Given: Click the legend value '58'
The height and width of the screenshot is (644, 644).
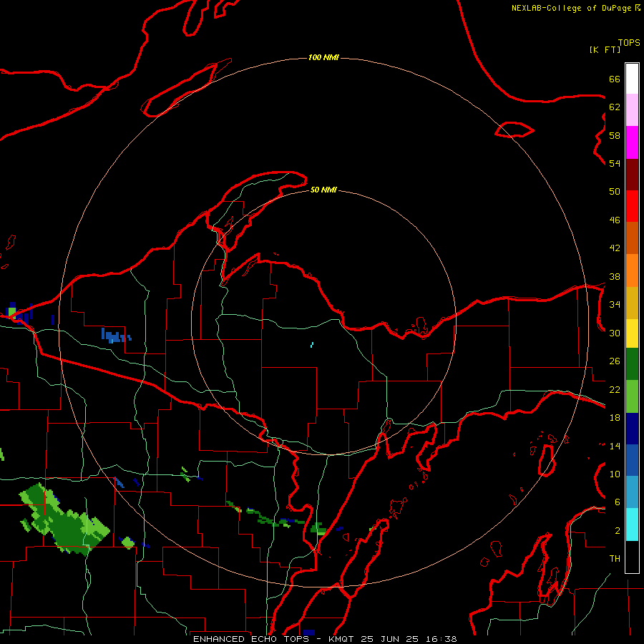Looking at the screenshot, I should pyautogui.click(x=615, y=135).
